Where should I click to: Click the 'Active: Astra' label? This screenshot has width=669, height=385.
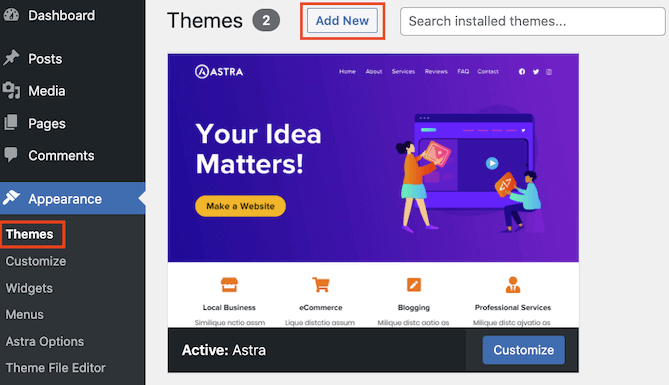(224, 350)
